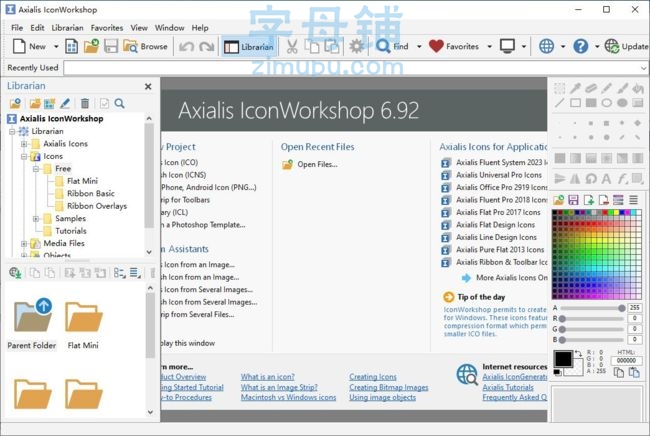The width and height of the screenshot is (650, 436).
Task: Select the Flat Mini tree folder
Action: 82,181
